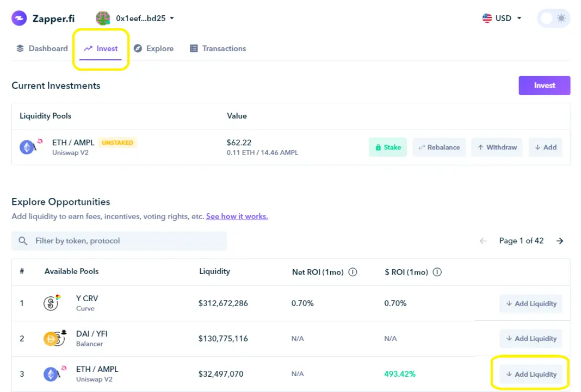This screenshot has width=581, height=392.
Task: Switch to the Explore tab
Action: click(154, 48)
